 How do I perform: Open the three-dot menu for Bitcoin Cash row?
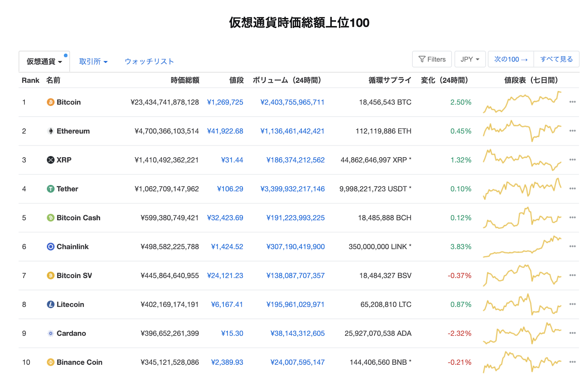click(x=572, y=217)
